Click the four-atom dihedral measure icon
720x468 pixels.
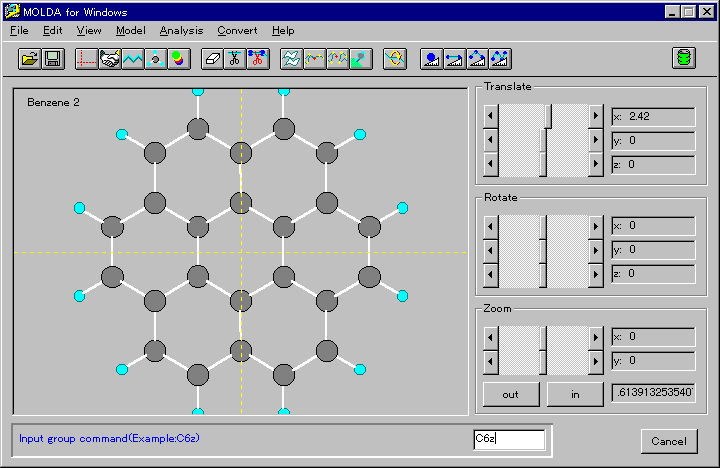click(500, 59)
